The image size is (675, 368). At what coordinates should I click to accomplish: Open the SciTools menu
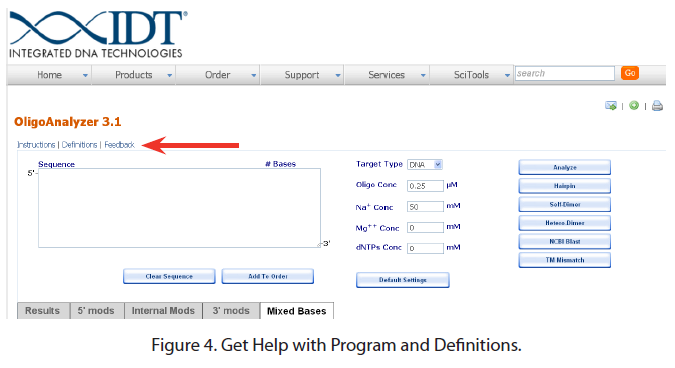point(471,75)
